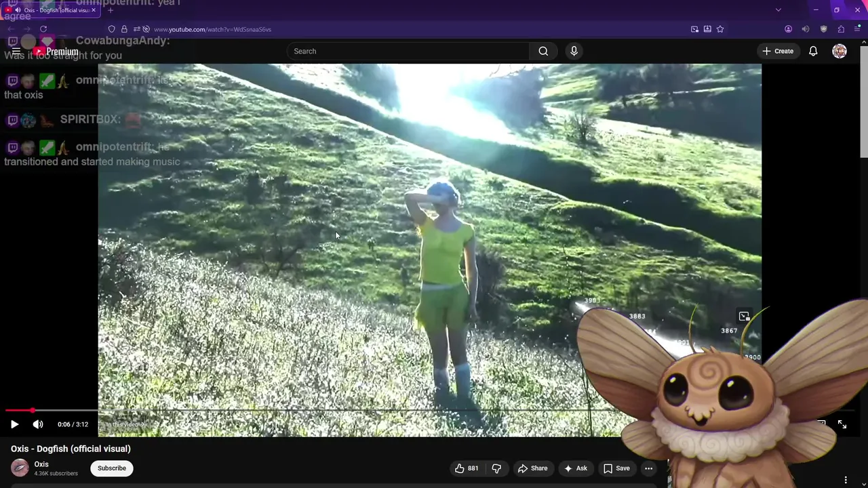Open the browser extensions puzzle icon
This screenshot has width=868, height=488.
pos(841,29)
